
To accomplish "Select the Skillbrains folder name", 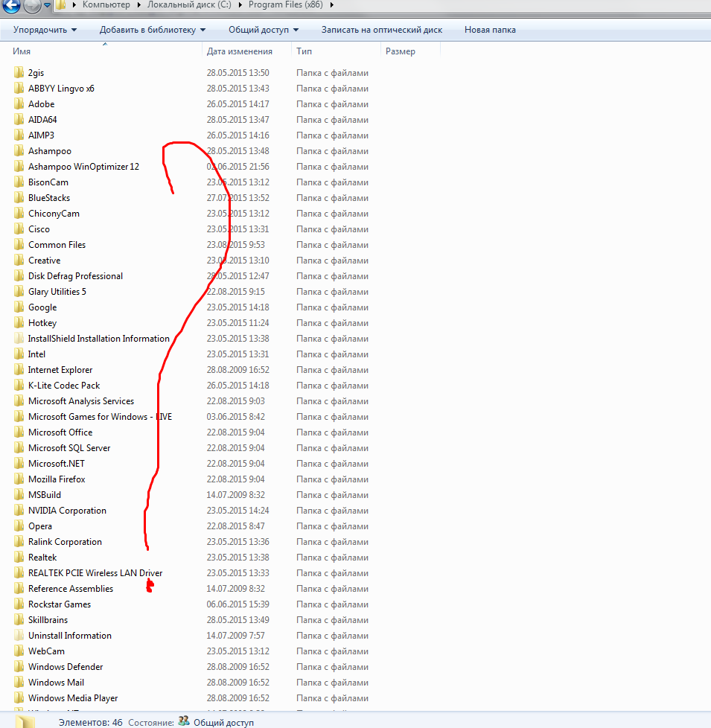I will point(48,620).
